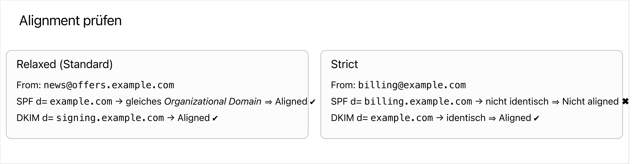Click the news@offers.example.com address
This screenshot has width=644, height=164.
tap(109, 85)
